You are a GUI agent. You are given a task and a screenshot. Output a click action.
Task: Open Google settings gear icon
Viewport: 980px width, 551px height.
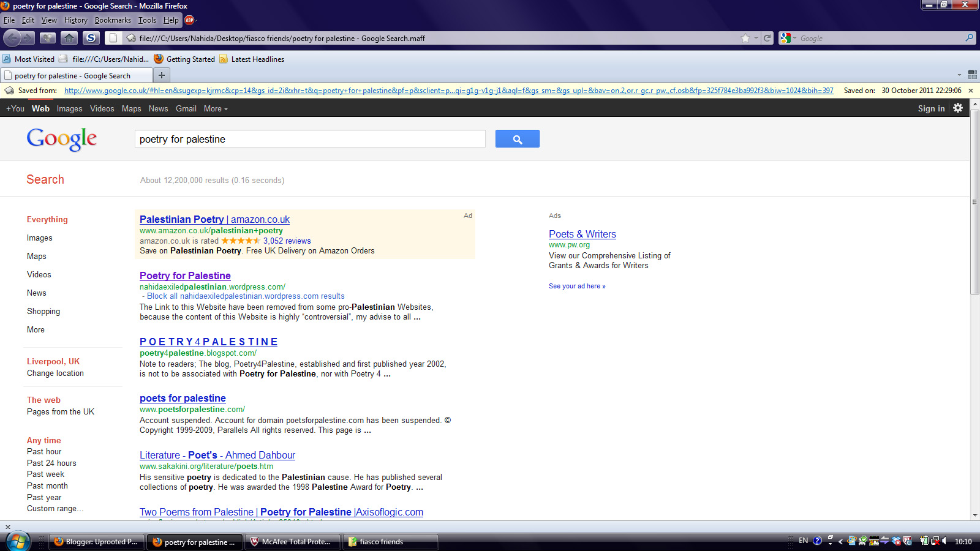tap(958, 108)
